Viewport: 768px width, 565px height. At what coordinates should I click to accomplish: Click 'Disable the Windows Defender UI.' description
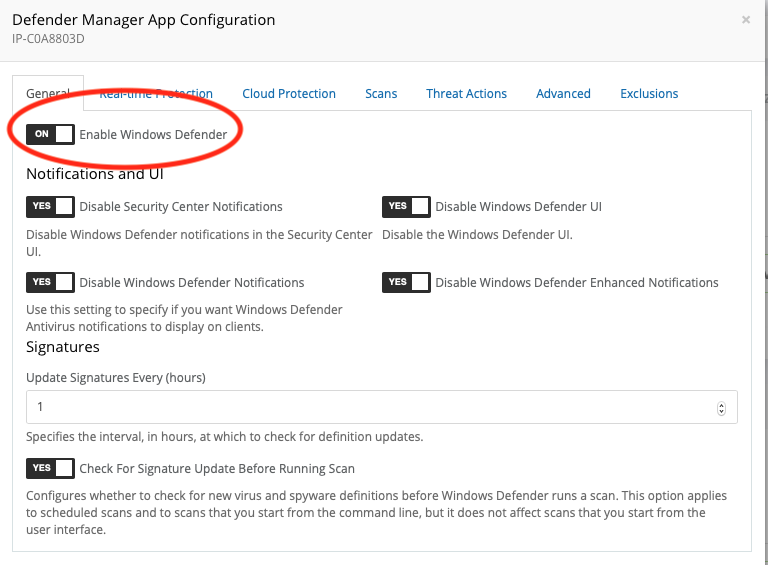[x=477, y=235]
